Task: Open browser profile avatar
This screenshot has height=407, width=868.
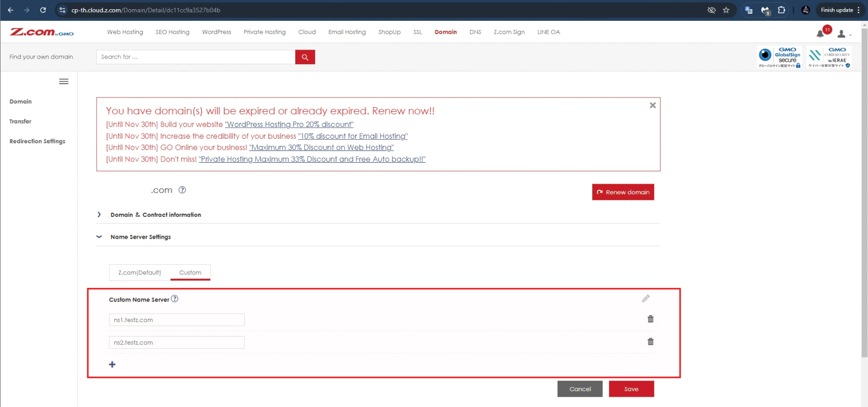Action: click(x=806, y=10)
